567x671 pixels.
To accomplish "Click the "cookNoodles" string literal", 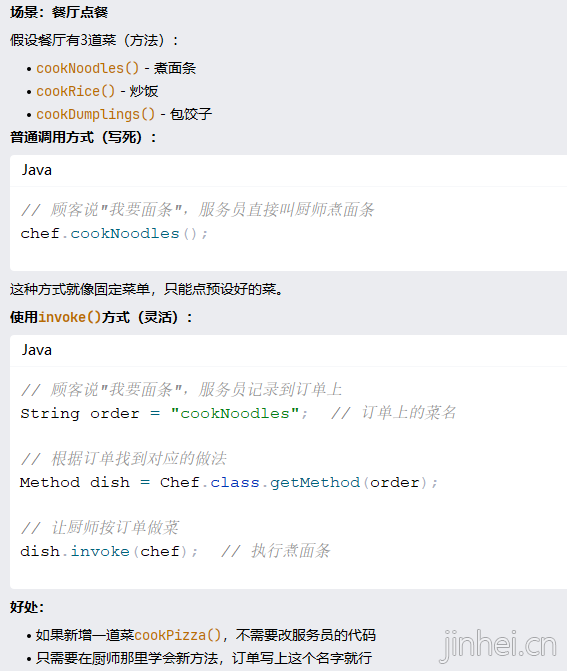I will pos(235,413).
